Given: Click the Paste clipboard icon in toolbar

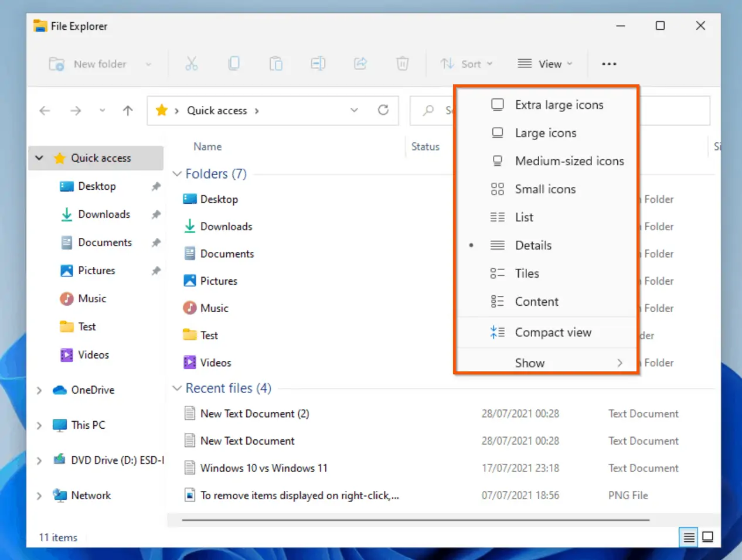Looking at the screenshot, I should click(276, 64).
